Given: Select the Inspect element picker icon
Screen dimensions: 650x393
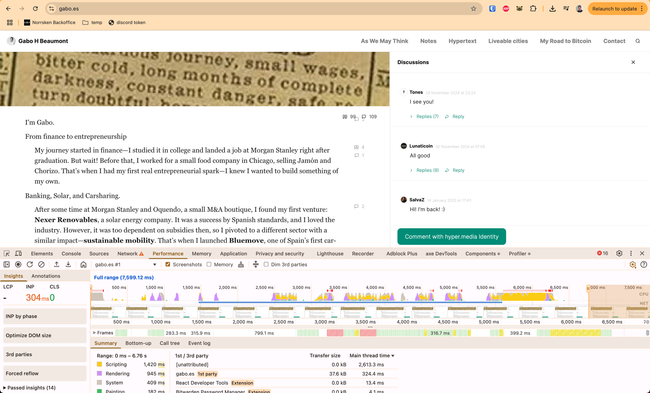Looking at the screenshot, I should pyautogui.click(x=7, y=253).
